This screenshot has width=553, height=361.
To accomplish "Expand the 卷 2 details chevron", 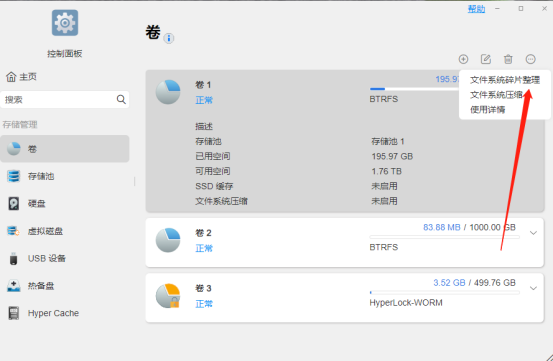I will tap(533, 233).
